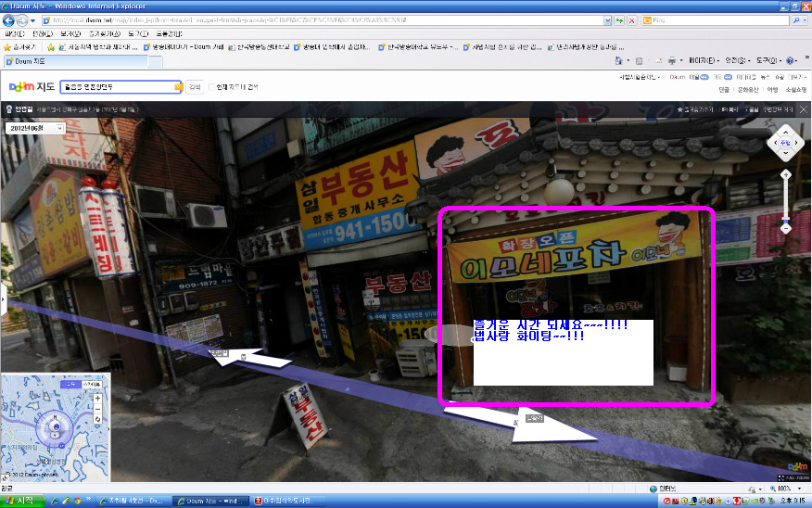Open a new blank browser tab
The height and width of the screenshot is (508, 812).
pyautogui.click(x=156, y=62)
